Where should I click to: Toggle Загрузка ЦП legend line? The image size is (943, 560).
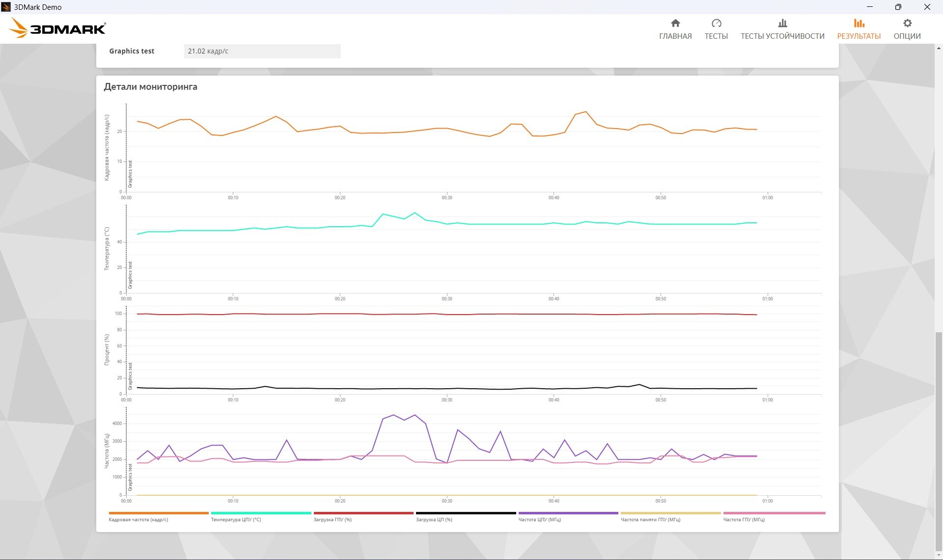[x=466, y=513]
